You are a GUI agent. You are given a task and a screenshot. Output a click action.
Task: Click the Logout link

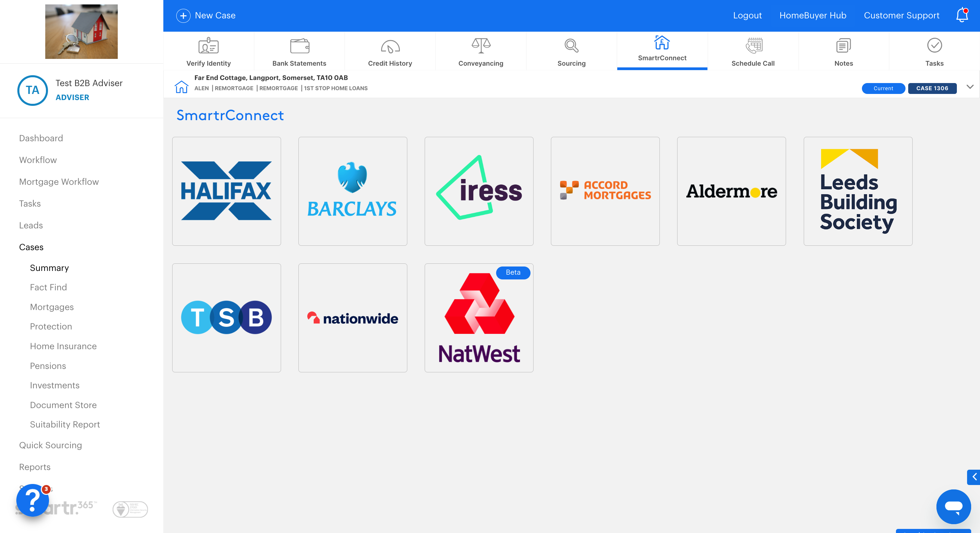click(x=747, y=16)
